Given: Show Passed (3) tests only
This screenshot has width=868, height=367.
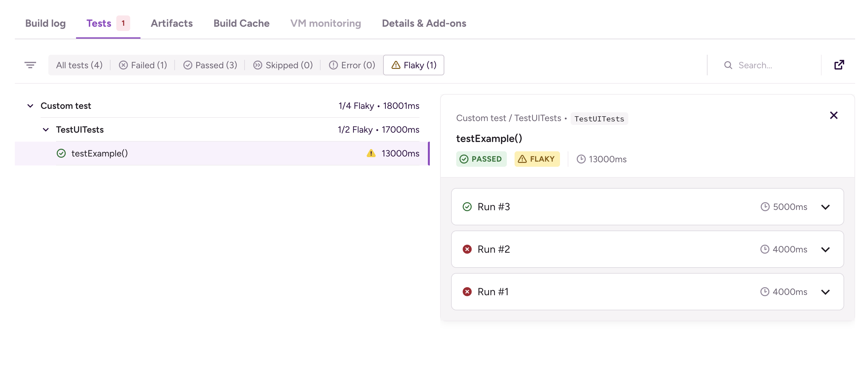Looking at the screenshot, I should click(x=210, y=65).
